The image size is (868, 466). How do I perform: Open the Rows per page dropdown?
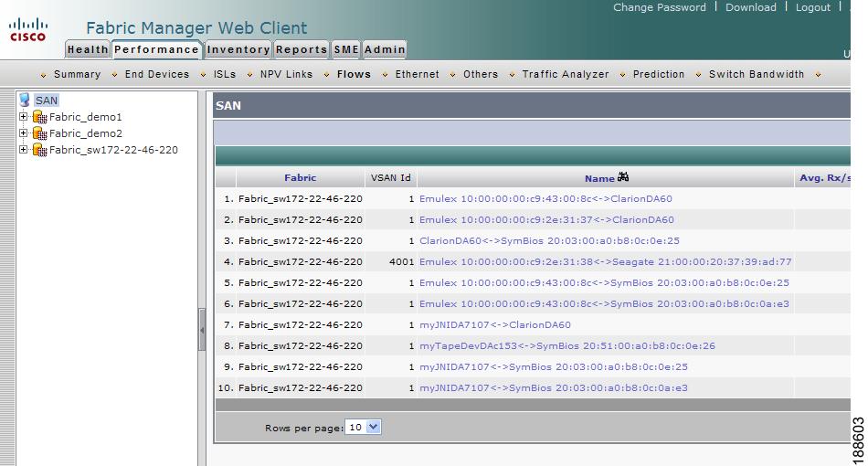(x=363, y=428)
